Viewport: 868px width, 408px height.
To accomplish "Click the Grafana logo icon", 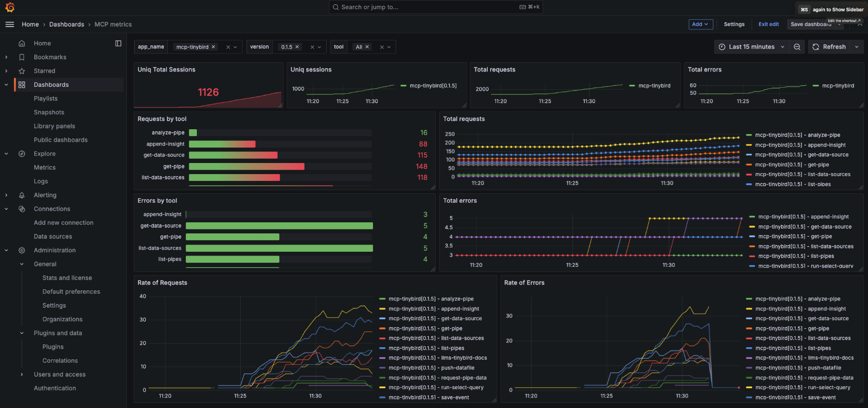I will (10, 7).
